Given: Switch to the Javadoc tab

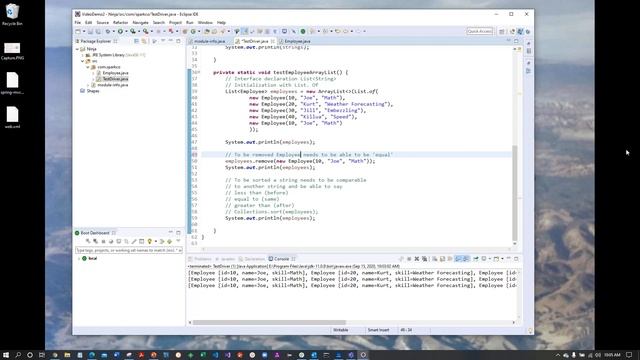Looking at the screenshot, I should pos(227,259).
